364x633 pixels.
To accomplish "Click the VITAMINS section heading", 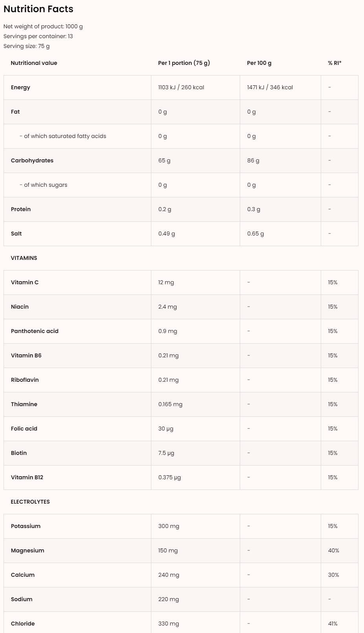I will (24, 258).
